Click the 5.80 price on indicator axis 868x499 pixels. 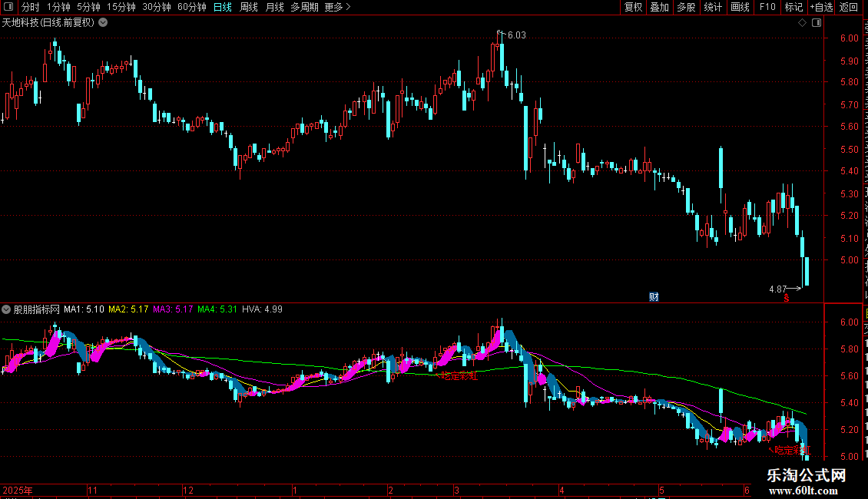[849, 349]
